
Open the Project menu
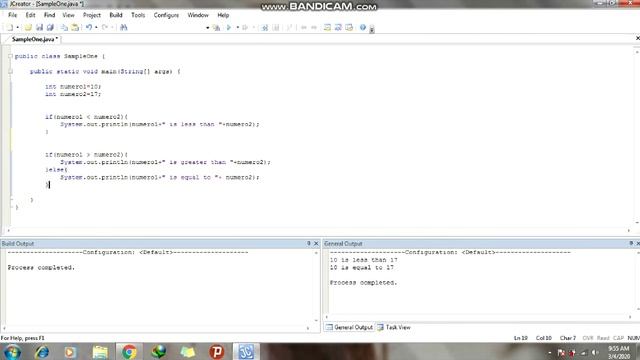click(x=92, y=15)
